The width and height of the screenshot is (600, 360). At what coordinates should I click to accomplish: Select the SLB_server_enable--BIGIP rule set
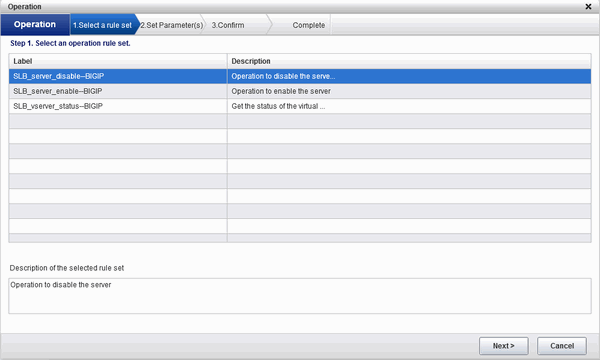(300, 91)
